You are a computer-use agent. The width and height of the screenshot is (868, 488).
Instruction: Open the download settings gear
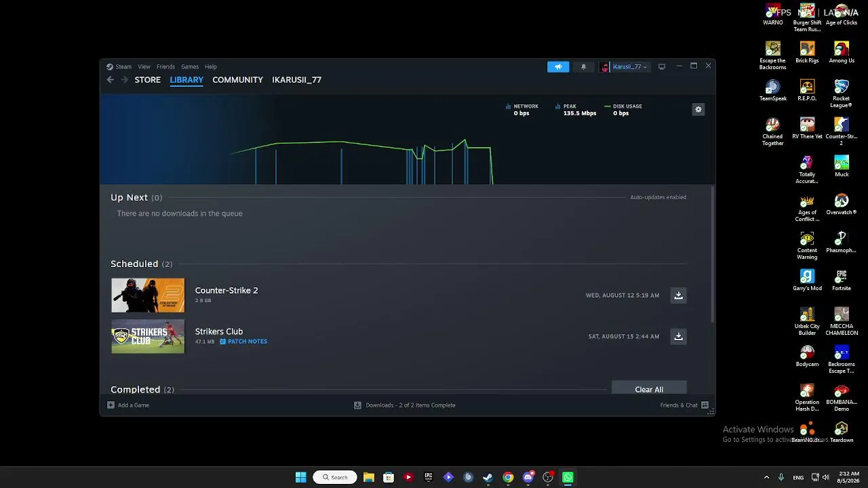[x=698, y=109]
